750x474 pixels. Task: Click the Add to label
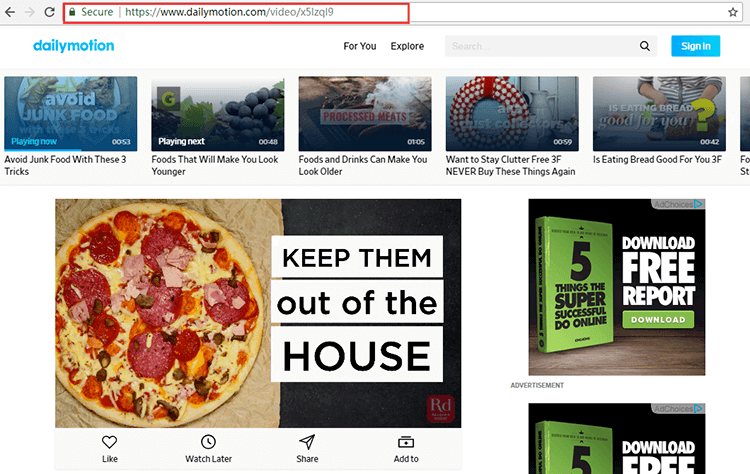click(x=406, y=459)
